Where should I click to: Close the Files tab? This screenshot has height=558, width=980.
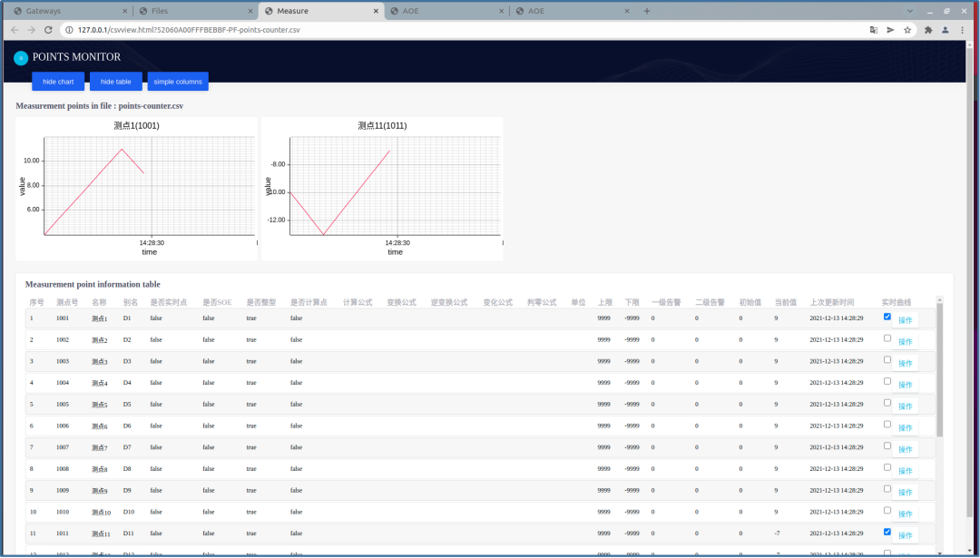click(x=250, y=11)
